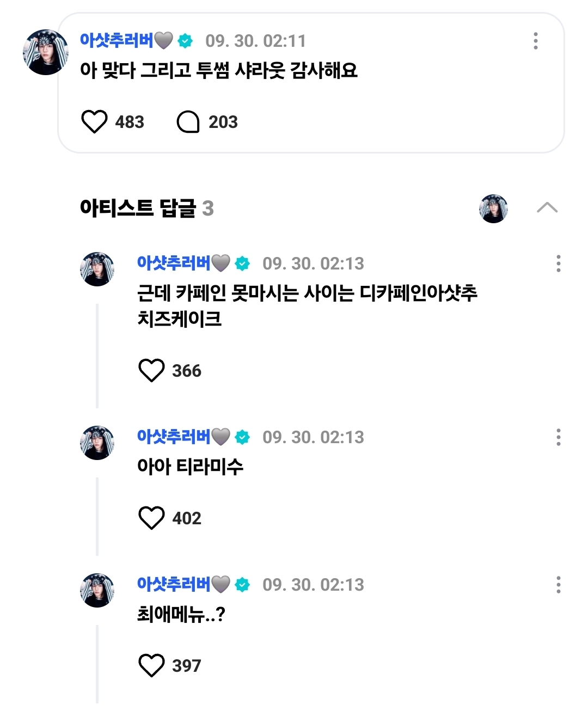Click the 09. 30. 02:11 timestamp
Image resolution: width=588 pixels, height=717 pixels.
(255, 41)
